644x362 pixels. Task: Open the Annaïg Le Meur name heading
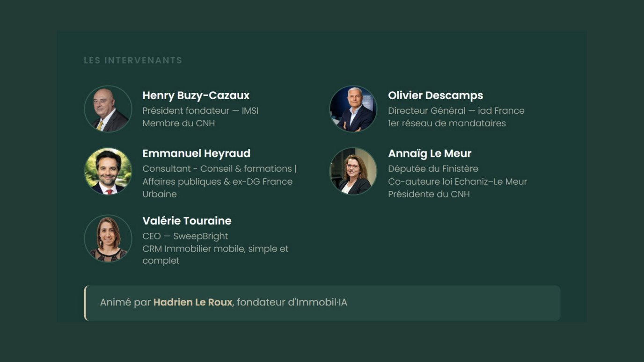[x=429, y=153]
